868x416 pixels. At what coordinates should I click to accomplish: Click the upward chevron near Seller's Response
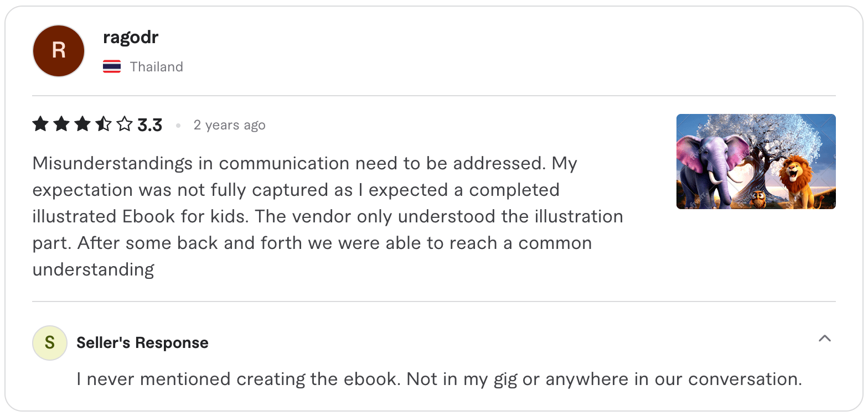pyautogui.click(x=824, y=338)
